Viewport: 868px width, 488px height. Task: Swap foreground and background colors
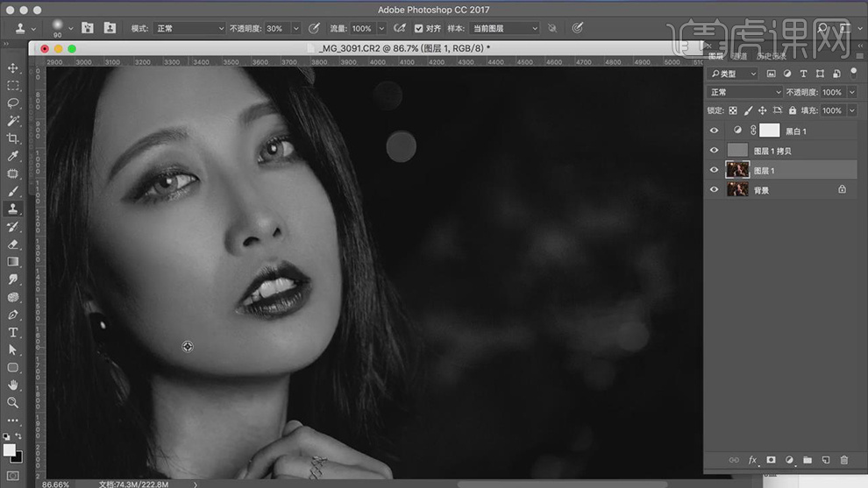coord(18,436)
